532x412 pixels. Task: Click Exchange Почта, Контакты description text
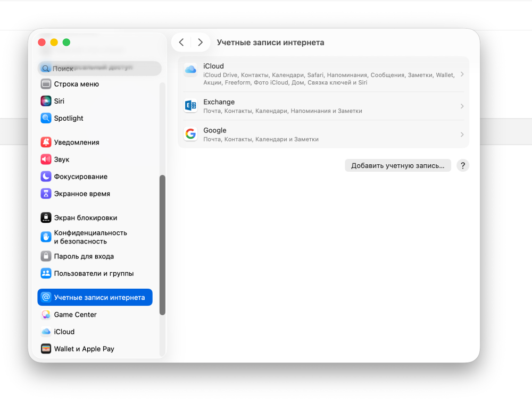click(x=282, y=111)
